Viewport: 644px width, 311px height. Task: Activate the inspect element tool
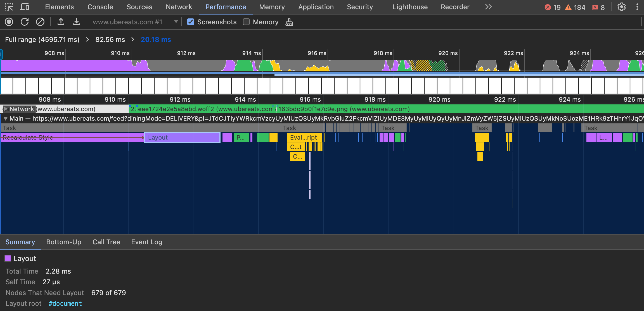click(9, 7)
